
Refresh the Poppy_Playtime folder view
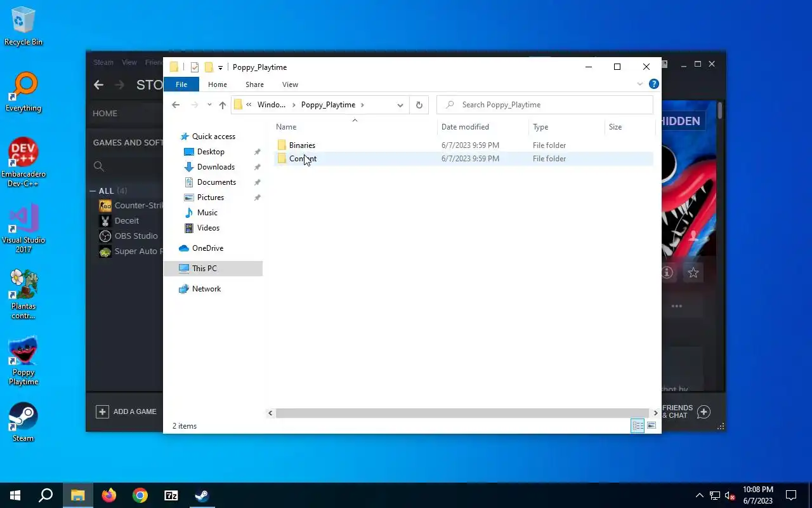click(419, 105)
